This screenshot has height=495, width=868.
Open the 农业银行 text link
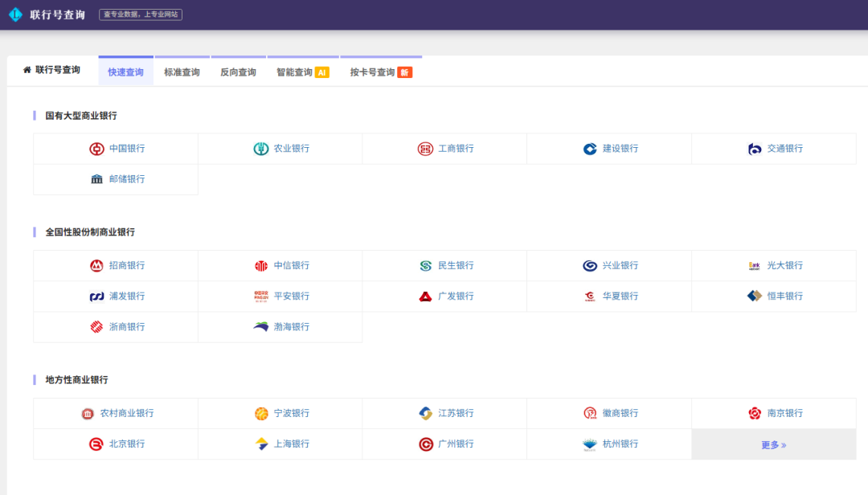291,149
